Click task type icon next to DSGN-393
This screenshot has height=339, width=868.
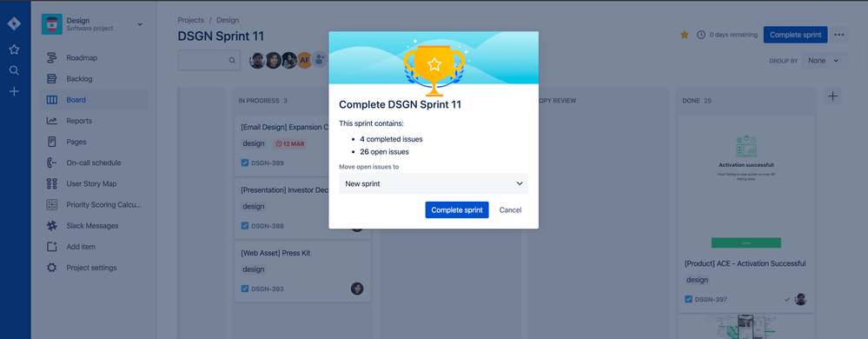245,289
